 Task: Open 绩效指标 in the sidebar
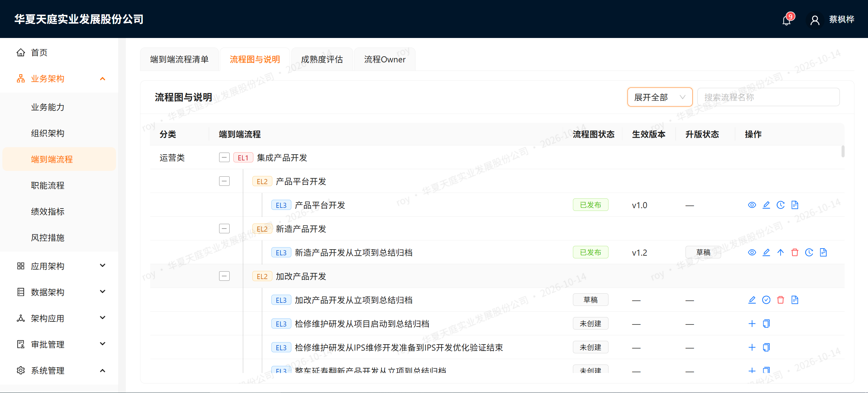point(59,212)
